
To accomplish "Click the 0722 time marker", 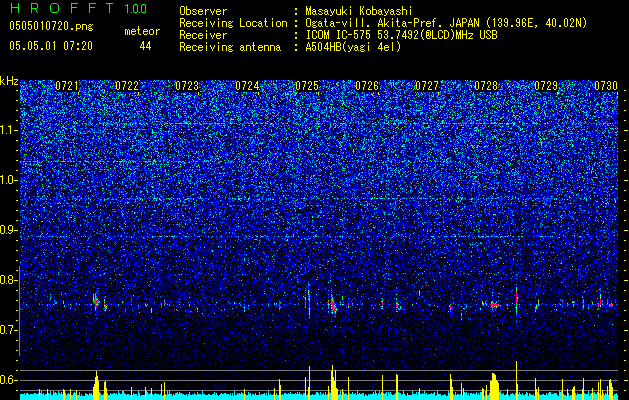I will 127,86.
